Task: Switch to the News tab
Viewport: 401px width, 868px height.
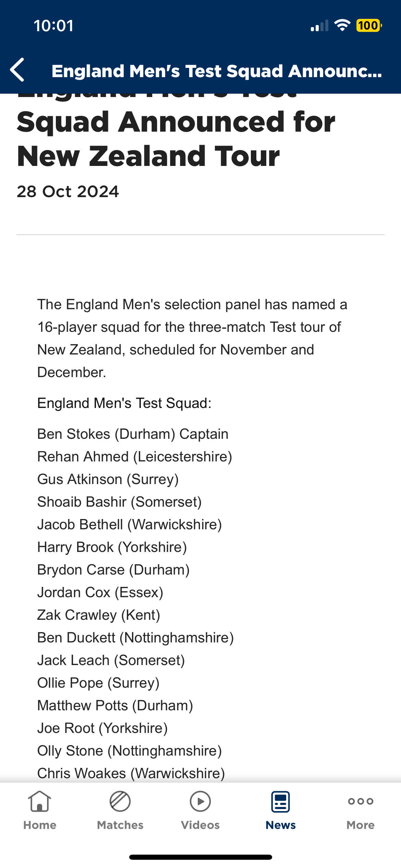Action: [280, 810]
